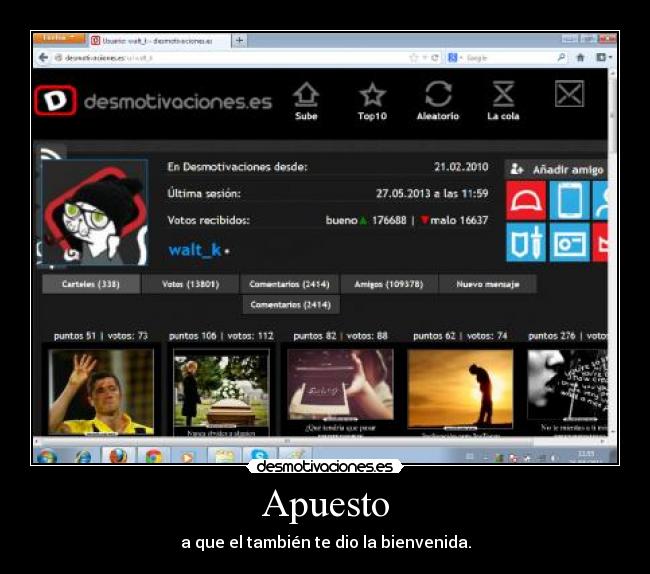Open Skype from the taskbar
Viewport: 650px width, 574px height.
click(x=259, y=456)
